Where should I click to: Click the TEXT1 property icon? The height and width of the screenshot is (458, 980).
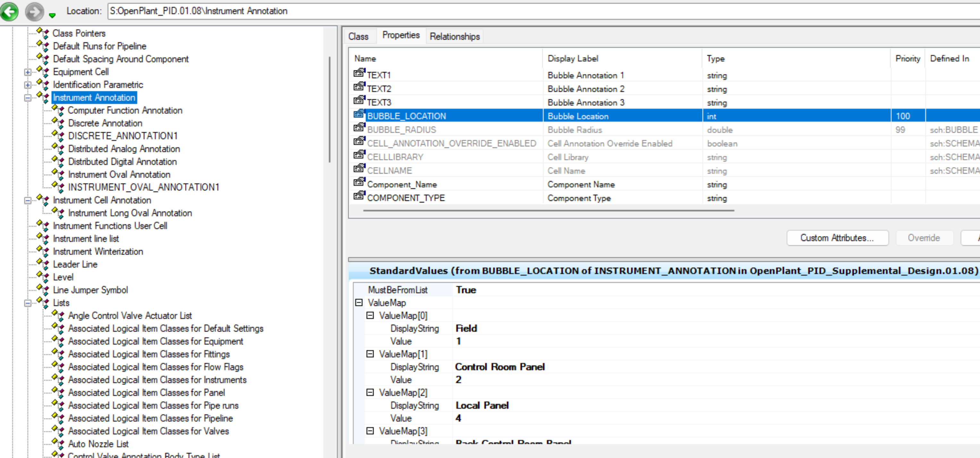(x=359, y=73)
